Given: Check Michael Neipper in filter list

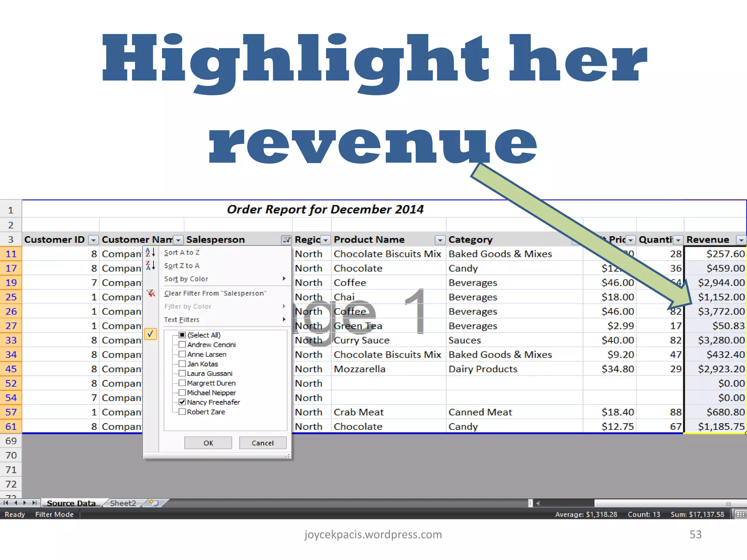Looking at the screenshot, I should point(182,392).
